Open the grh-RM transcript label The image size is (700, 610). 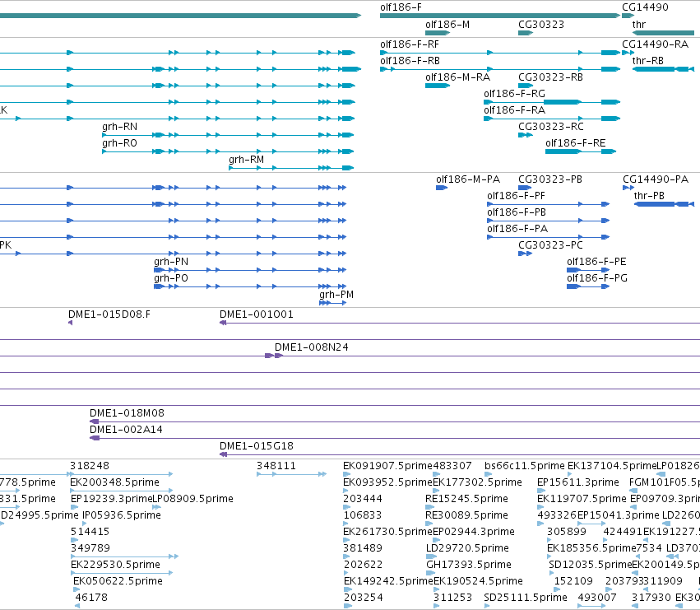click(247, 160)
